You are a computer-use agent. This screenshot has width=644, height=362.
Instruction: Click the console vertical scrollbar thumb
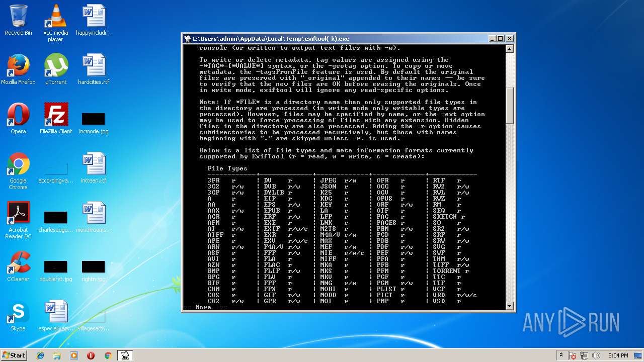[509, 106]
